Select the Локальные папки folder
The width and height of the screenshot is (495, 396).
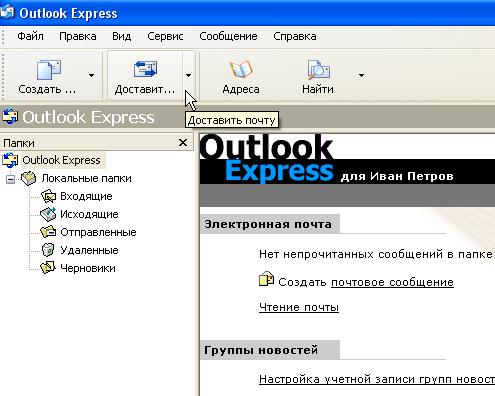tap(86, 178)
